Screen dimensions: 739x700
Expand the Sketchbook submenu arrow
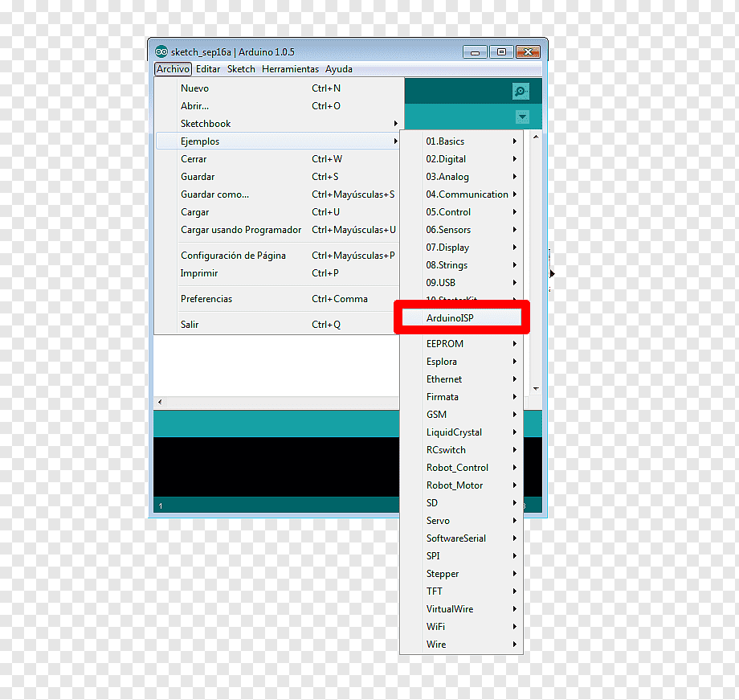(395, 124)
